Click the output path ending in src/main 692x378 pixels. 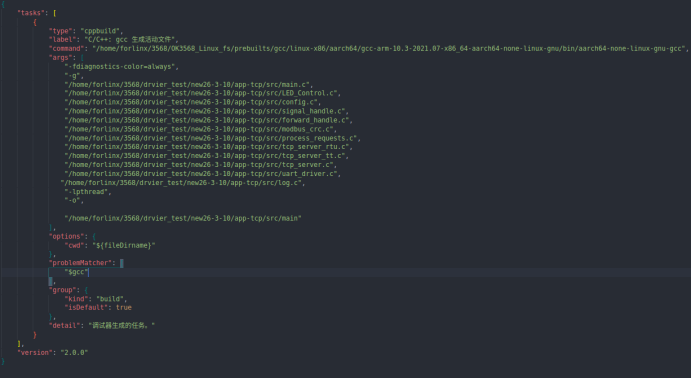point(183,218)
